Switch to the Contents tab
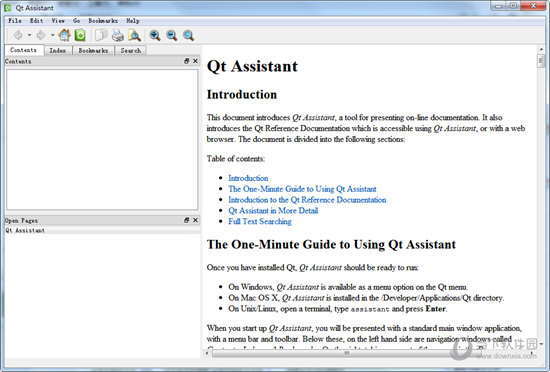The height and width of the screenshot is (372, 550). point(24,50)
